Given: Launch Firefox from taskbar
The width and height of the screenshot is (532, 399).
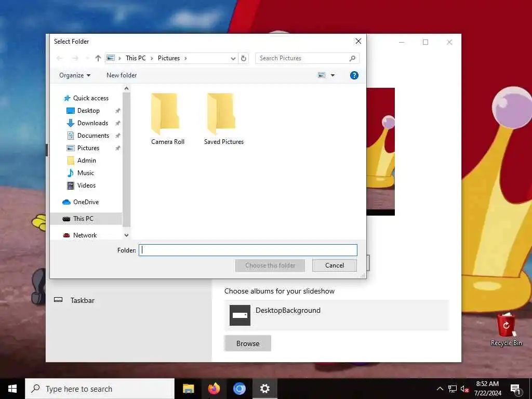Looking at the screenshot, I should (214, 389).
